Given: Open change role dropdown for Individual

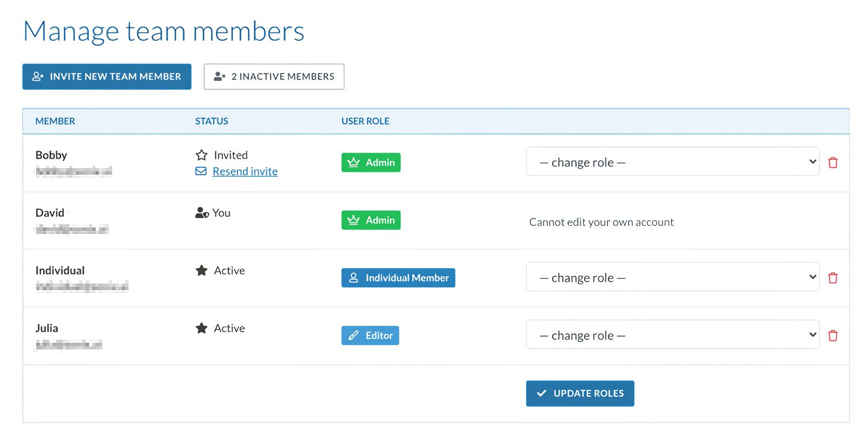Looking at the screenshot, I should pyautogui.click(x=672, y=277).
